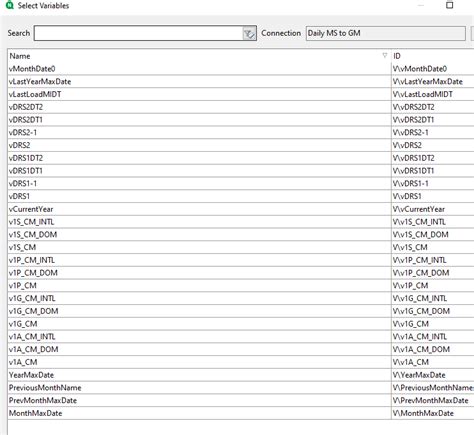Click the V\MonthMaxDate ID cell
The image size is (474, 435).
433,413
